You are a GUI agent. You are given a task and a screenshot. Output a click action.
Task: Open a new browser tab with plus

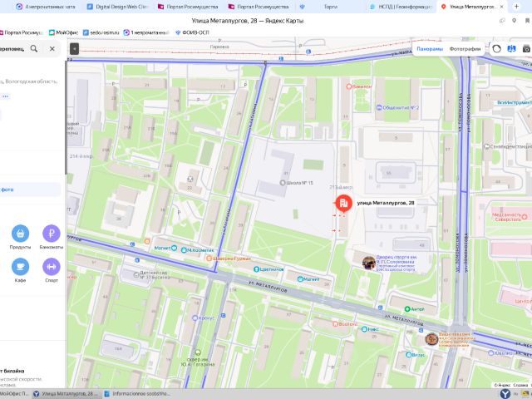516,7
